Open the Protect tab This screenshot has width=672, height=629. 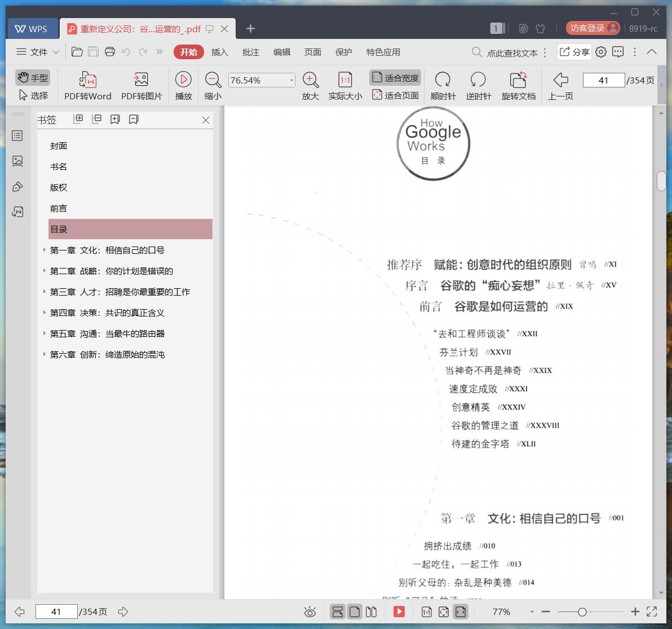[x=343, y=52]
